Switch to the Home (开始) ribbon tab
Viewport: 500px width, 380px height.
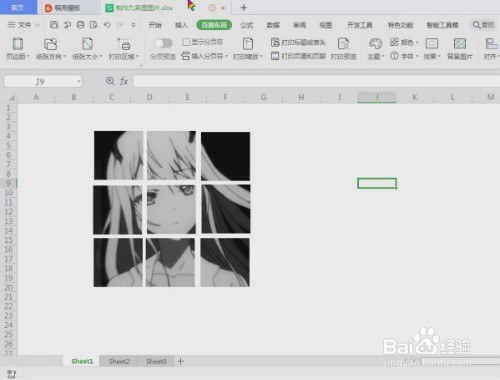click(x=155, y=25)
